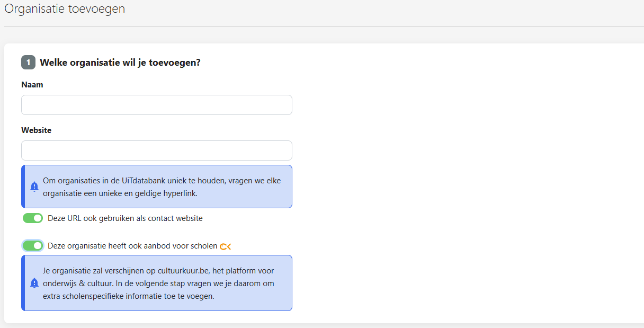Click the 'Naam' field label

pos(32,85)
